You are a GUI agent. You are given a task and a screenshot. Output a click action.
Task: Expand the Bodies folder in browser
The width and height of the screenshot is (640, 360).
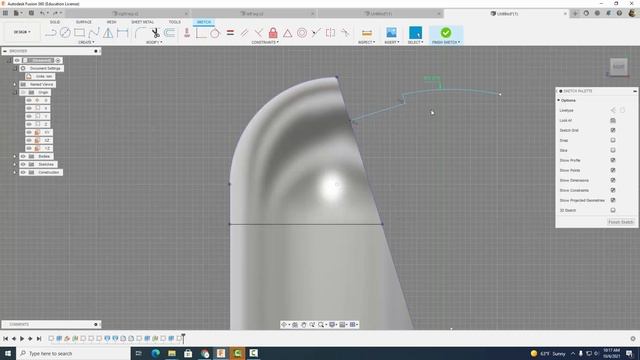point(15,156)
